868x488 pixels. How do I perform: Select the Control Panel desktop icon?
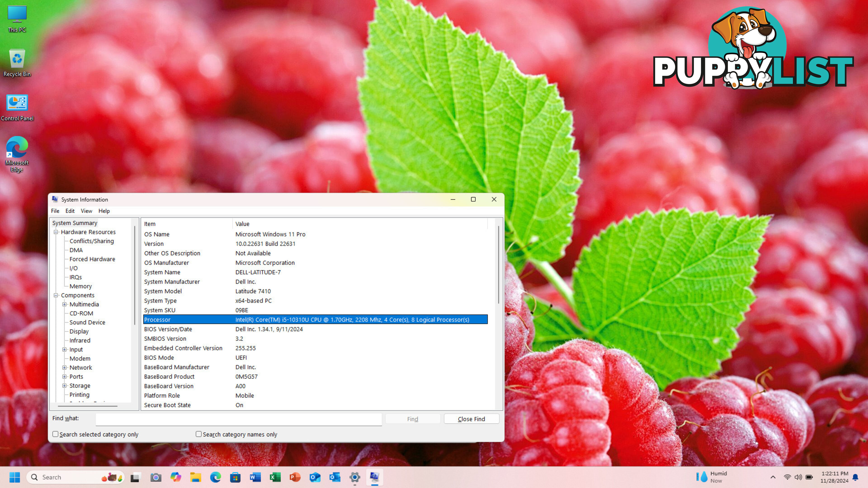17,108
